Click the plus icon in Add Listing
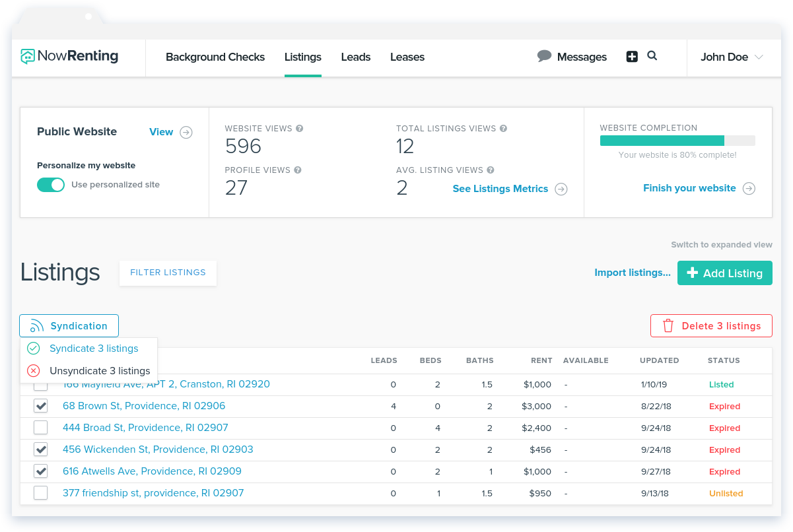 [x=692, y=273]
